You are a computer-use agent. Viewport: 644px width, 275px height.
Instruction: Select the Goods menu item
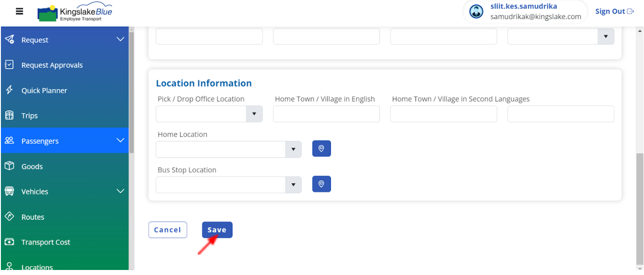(65, 166)
